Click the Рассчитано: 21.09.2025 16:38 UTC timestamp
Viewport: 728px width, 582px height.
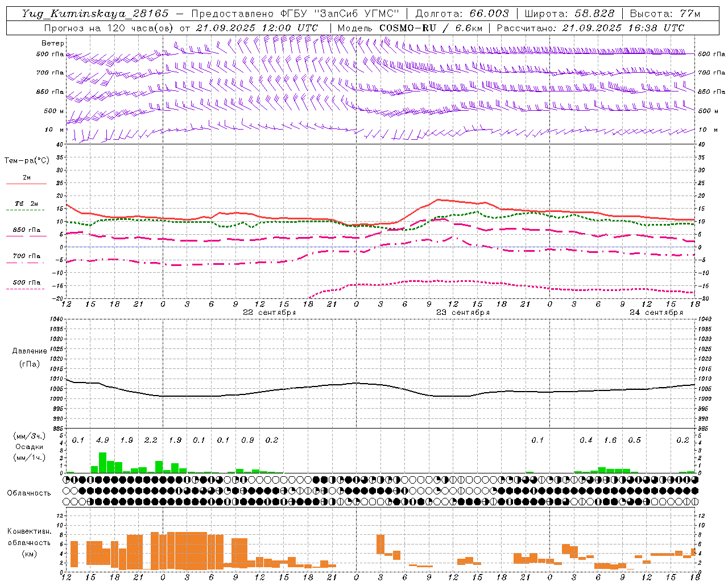[x=590, y=28]
